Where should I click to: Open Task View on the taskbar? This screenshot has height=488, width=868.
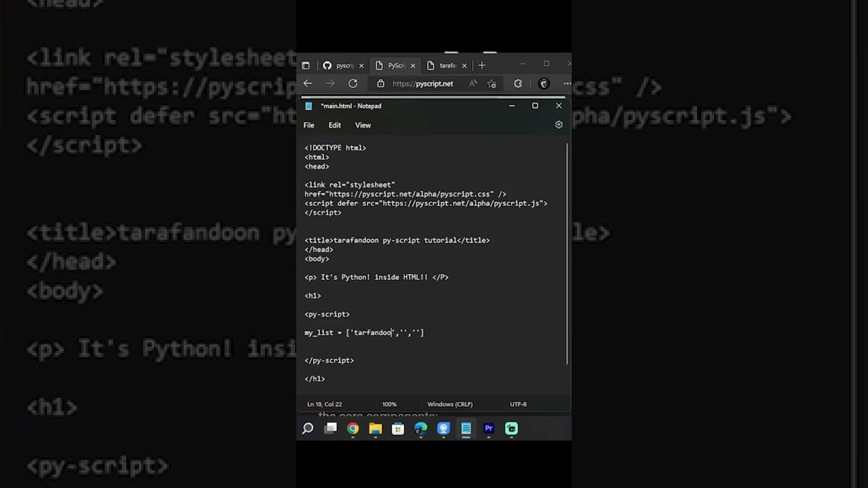pyautogui.click(x=330, y=428)
